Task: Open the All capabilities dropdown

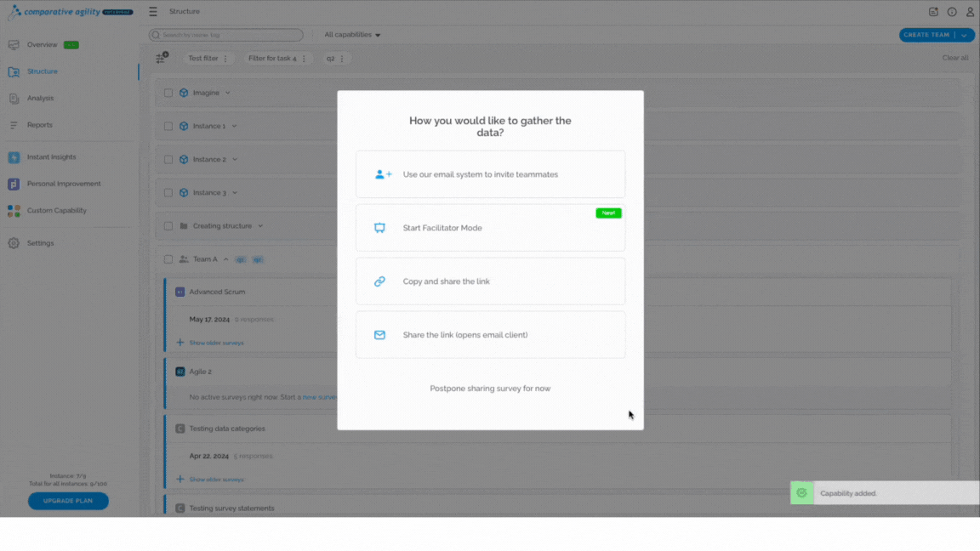Action: [352, 35]
